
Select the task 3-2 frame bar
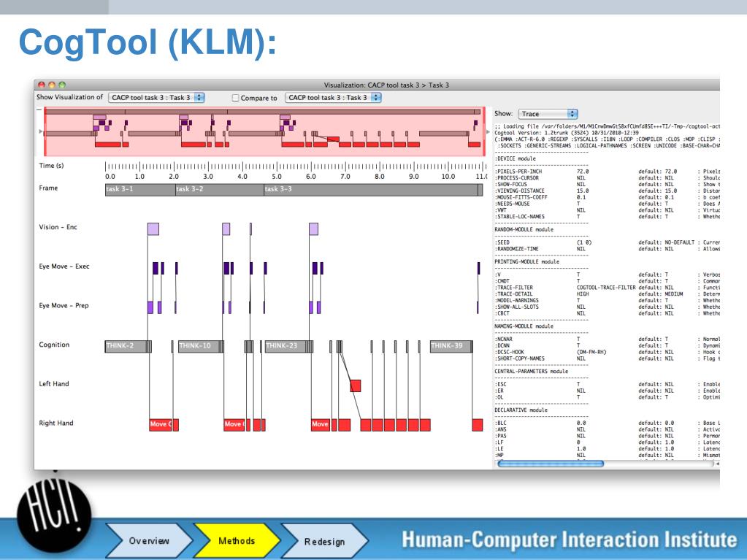click(x=220, y=190)
